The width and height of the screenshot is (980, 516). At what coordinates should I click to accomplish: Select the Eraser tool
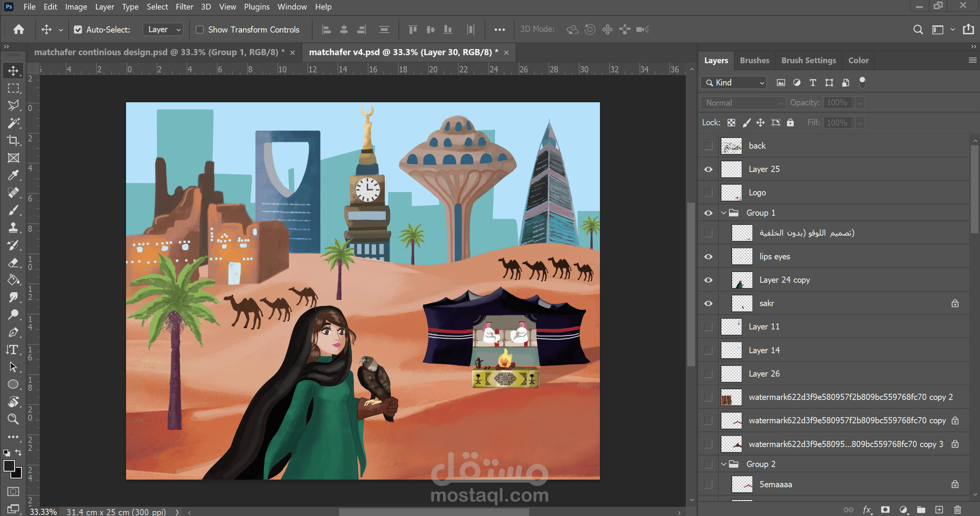pyautogui.click(x=13, y=262)
